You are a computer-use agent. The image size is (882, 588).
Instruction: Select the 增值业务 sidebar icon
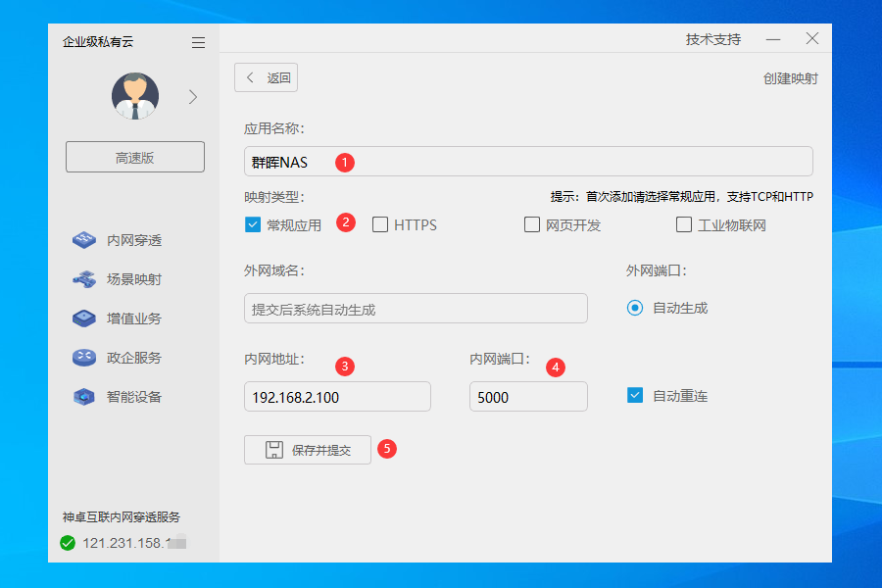(x=83, y=318)
